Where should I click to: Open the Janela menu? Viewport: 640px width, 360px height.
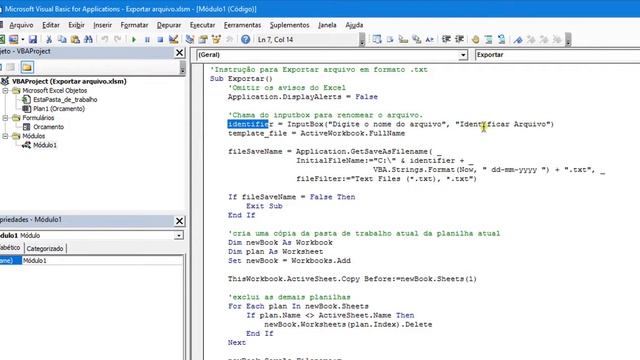pos(327,25)
